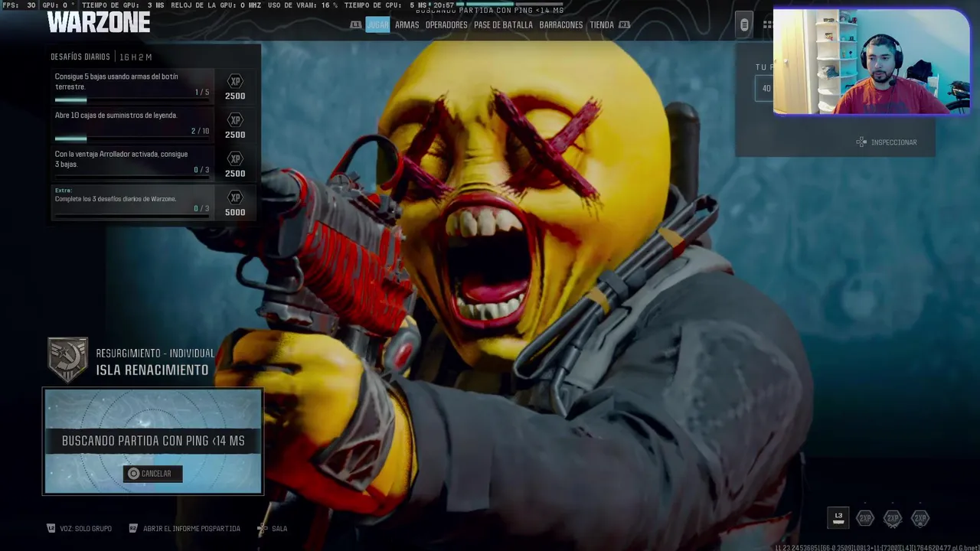980x551 pixels.
Task: Click the L3 button icon
Action: 838,518
